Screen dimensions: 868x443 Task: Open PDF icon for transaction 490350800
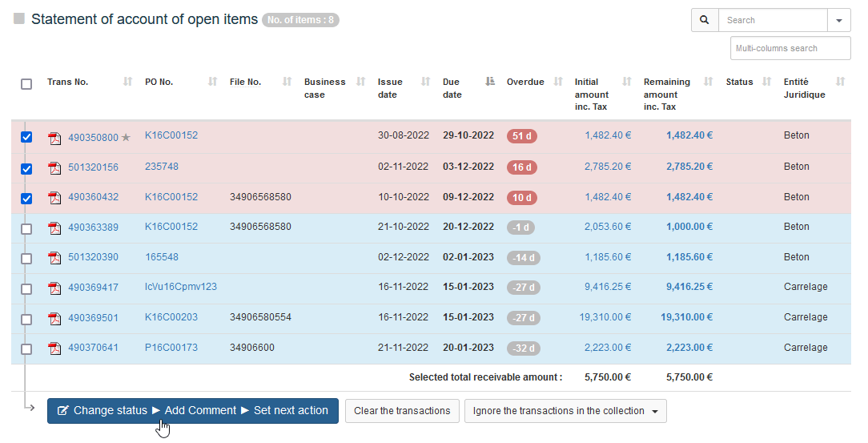(x=54, y=138)
